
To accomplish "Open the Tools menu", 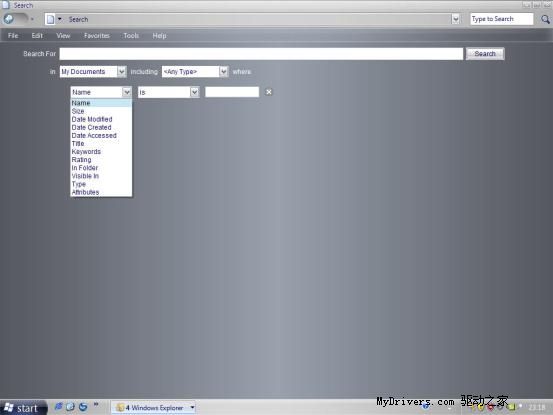I will click(x=131, y=36).
